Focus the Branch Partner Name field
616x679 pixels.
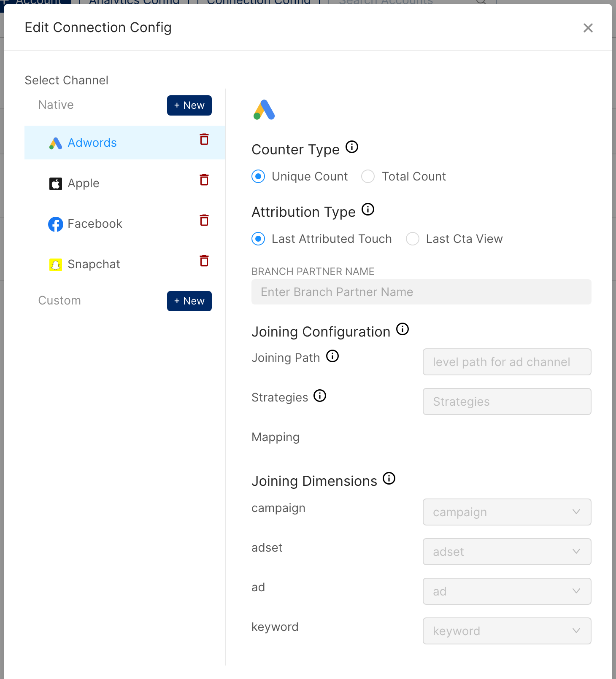421,292
